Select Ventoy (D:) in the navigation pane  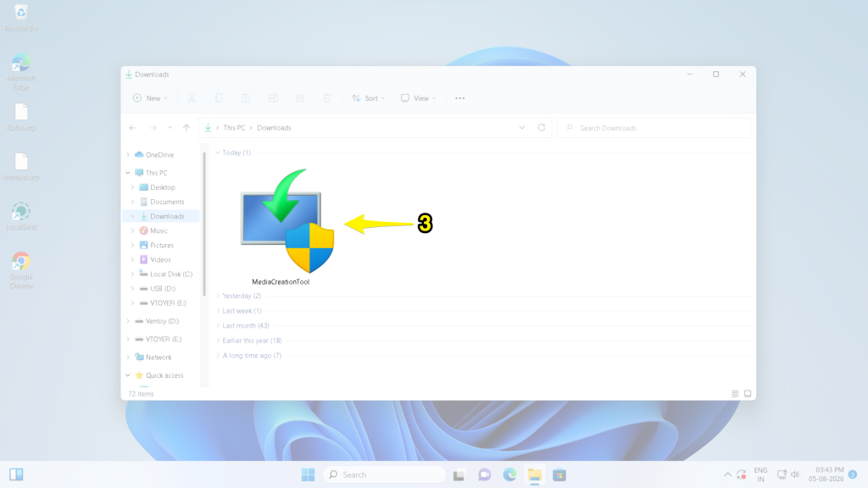pyautogui.click(x=157, y=321)
